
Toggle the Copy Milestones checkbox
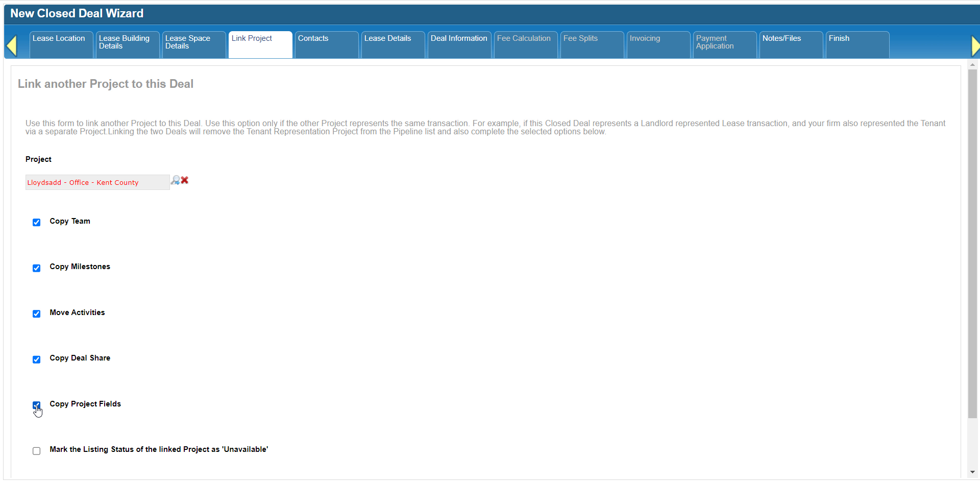[x=37, y=268]
